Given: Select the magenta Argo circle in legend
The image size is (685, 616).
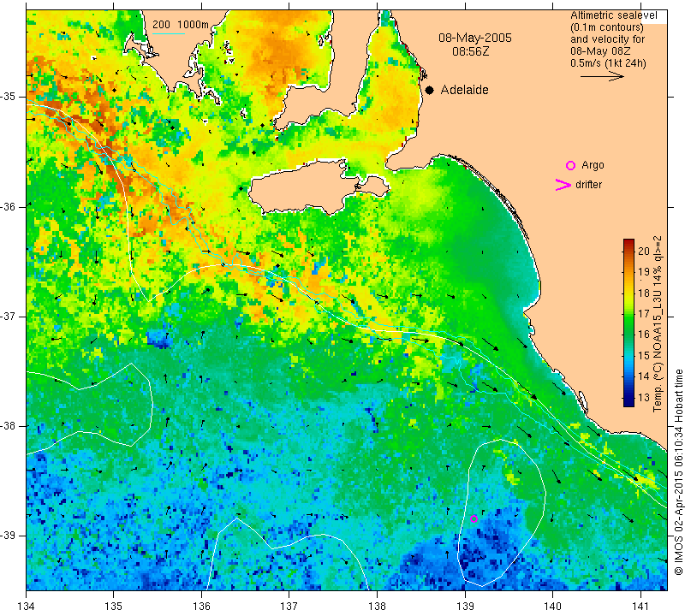Looking at the screenshot, I should click(x=570, y=165).
